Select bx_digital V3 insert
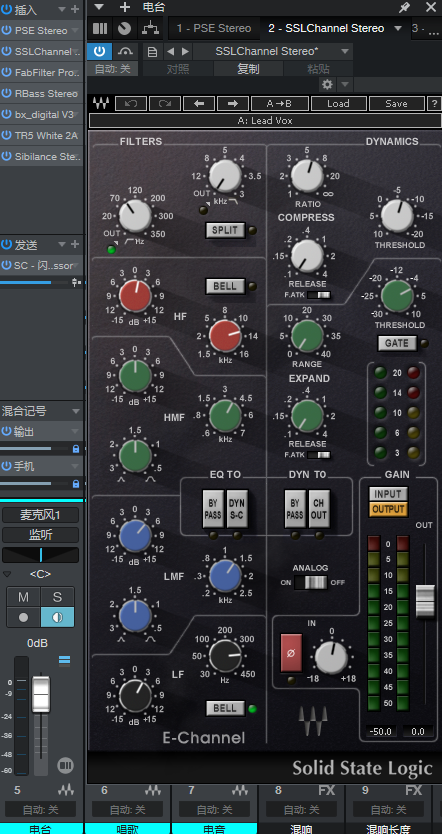442x834 pixels. tap(44, 114)
